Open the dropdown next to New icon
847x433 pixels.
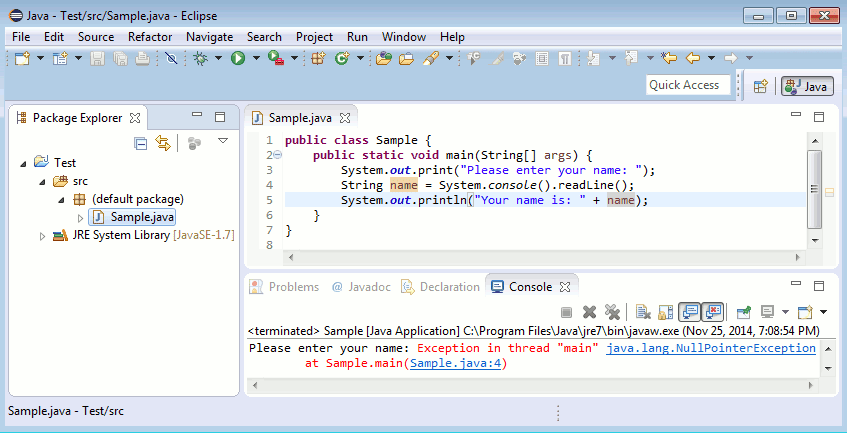[x=40, y=58]
